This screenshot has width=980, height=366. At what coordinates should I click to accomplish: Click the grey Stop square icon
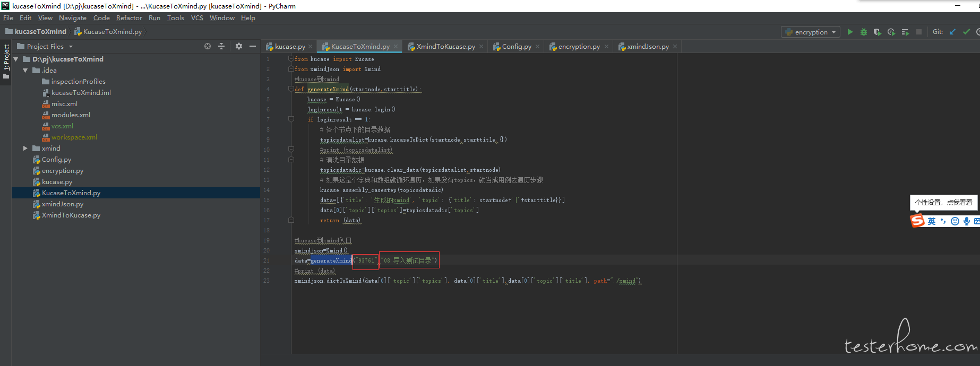click(x=919, y=32)
